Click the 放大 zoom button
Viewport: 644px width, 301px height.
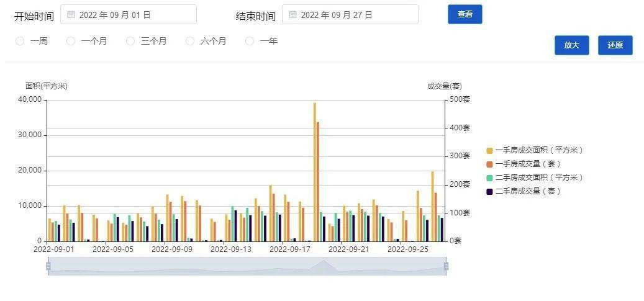572,45
